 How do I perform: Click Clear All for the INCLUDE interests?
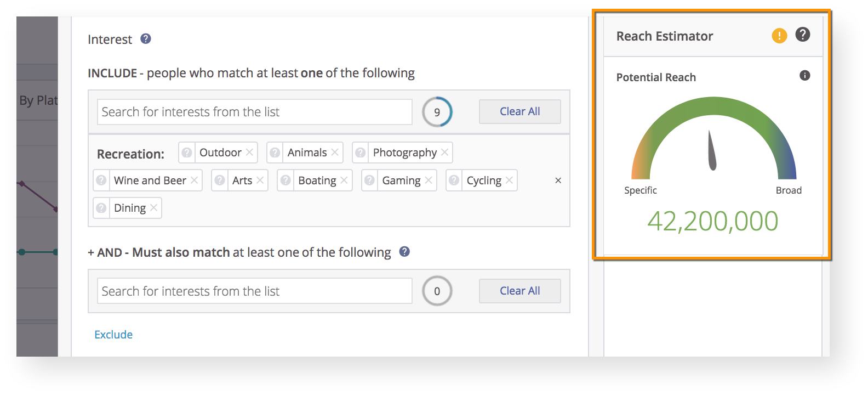[x=519, y=112]
